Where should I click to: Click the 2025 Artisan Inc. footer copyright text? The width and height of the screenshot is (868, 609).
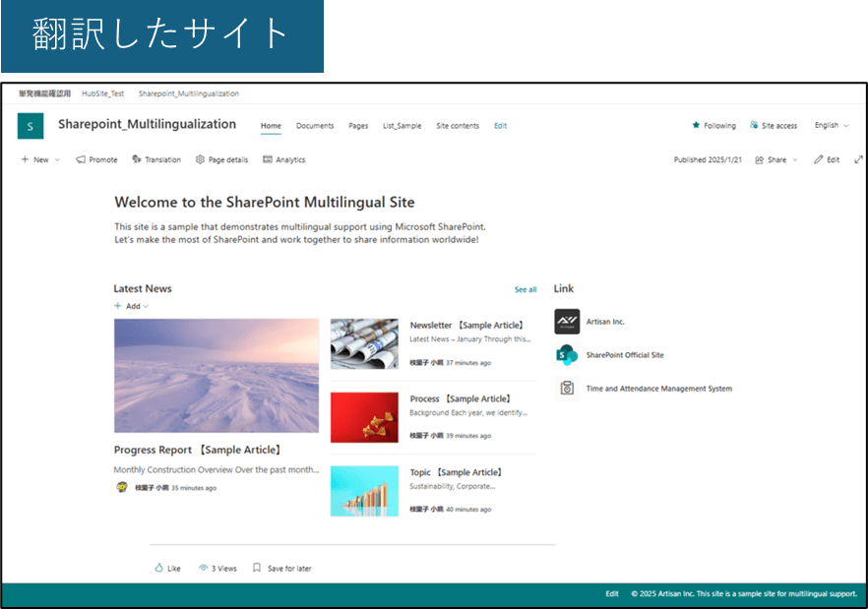[744, 593]
